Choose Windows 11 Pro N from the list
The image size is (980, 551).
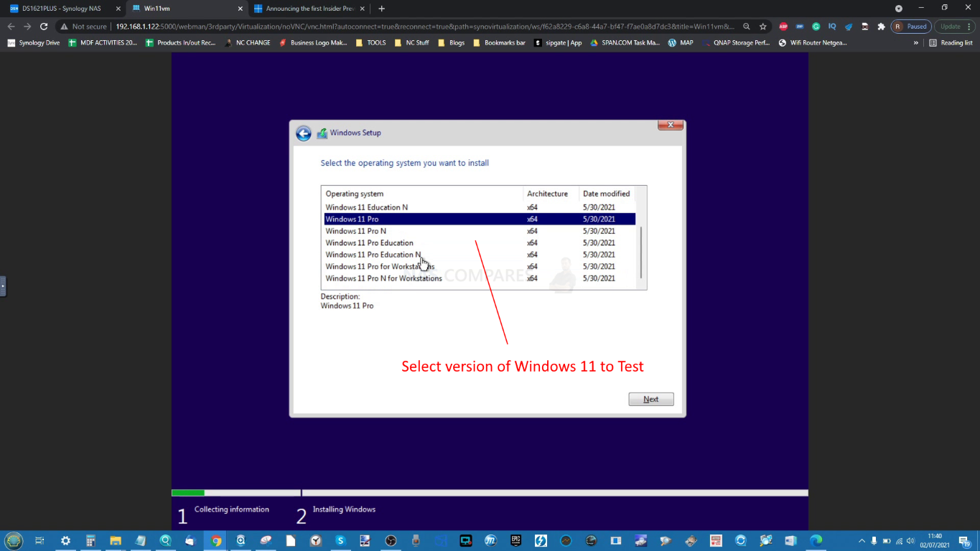point(478,231)
